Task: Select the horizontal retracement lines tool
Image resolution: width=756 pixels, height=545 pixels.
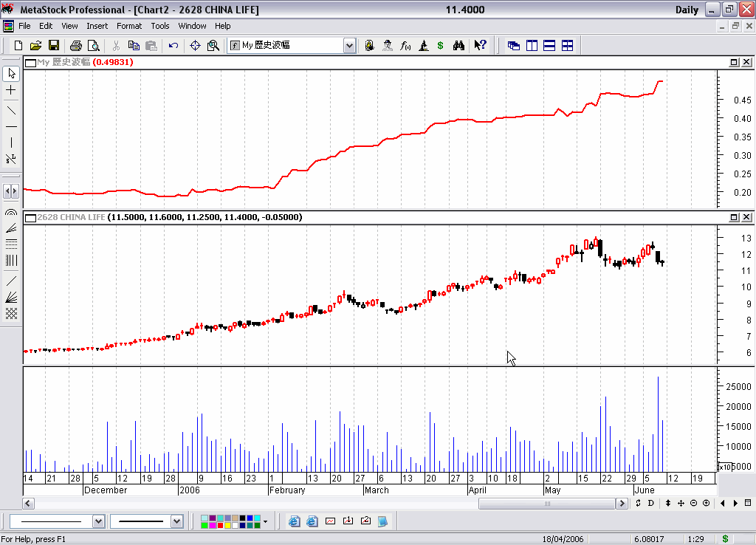Action: pos(11,244)
